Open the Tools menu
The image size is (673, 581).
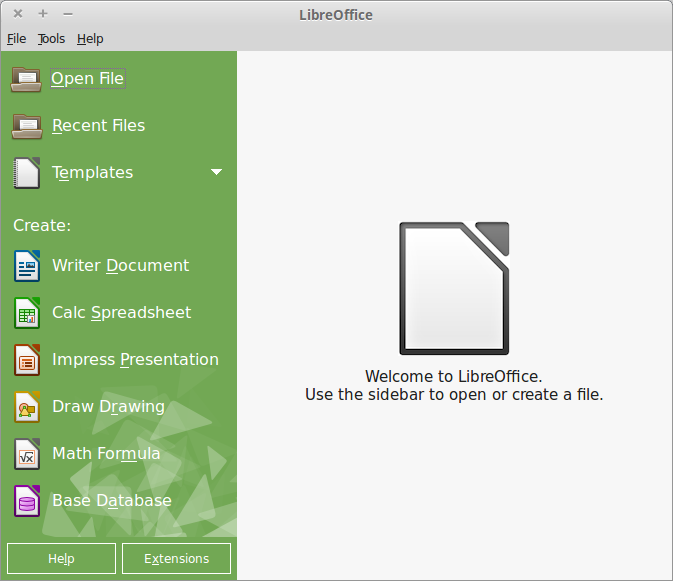pos(52,39)
